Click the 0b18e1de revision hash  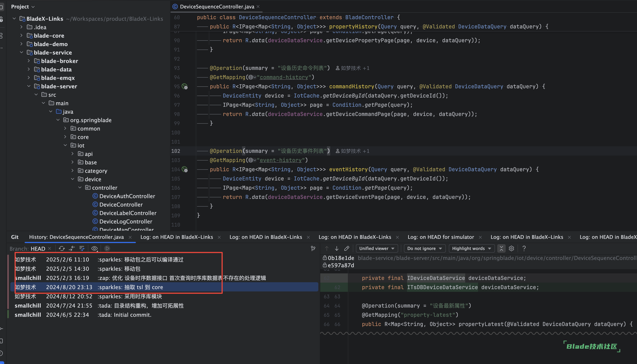(341, 258)
